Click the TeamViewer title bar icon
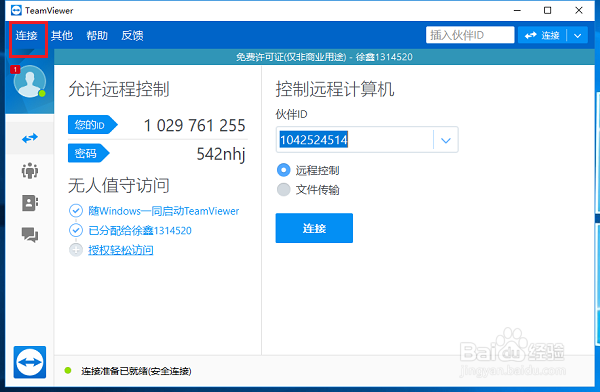 coord(16,10)
